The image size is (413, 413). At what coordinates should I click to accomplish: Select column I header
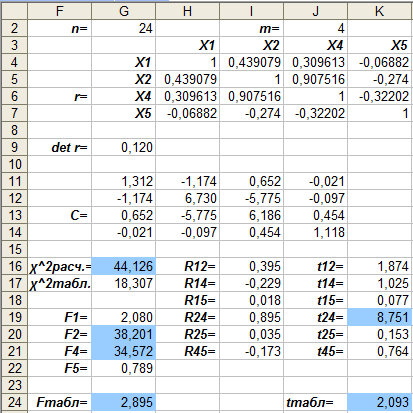(251, 11)
